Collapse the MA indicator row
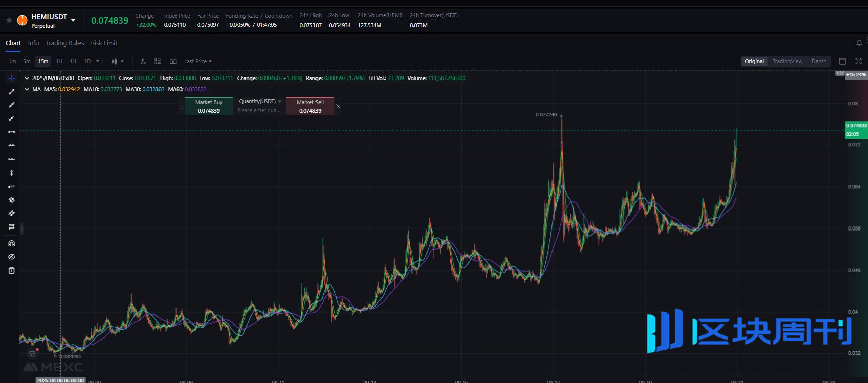The width and height of the screenshot is (868, 383). coord(27,89)
